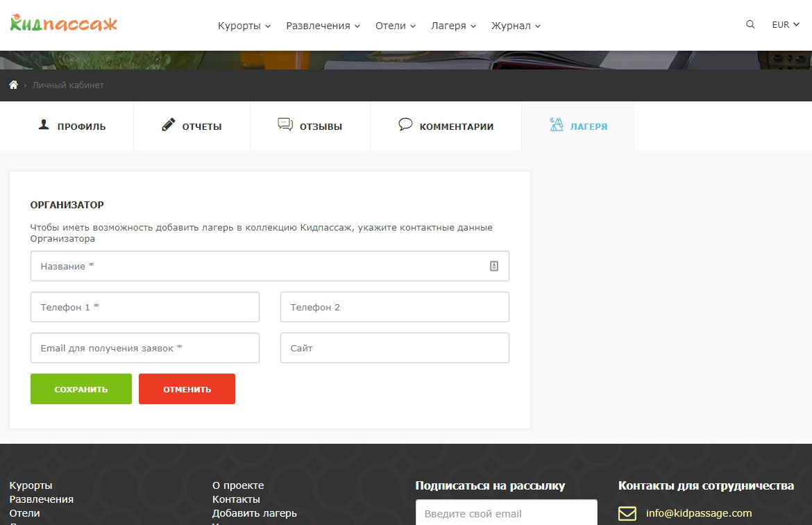Screen dimensions: 812x525
Task: Click the Email для получения заявок field
Action: click(x=145, y=348)
